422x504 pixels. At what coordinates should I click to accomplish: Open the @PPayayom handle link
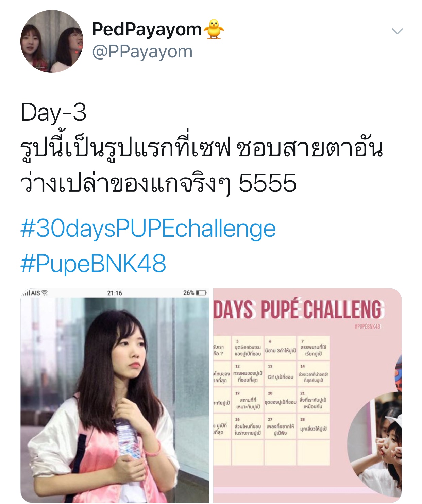click(x=142, y=52)
